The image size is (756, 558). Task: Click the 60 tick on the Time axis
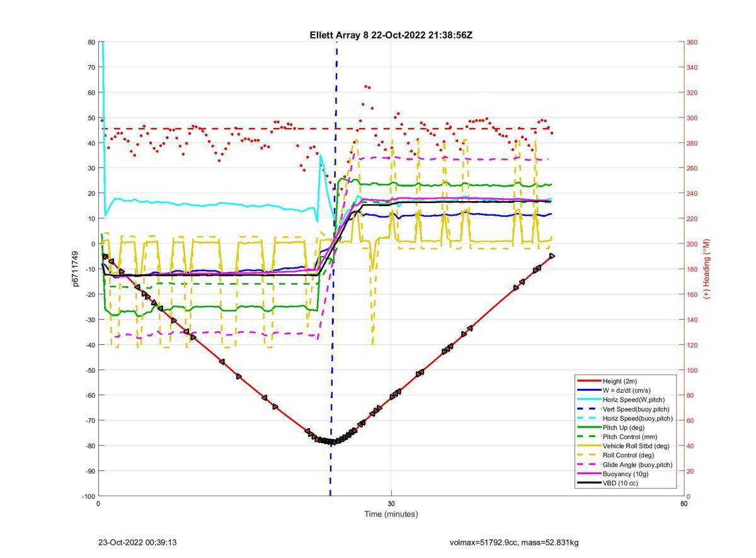click(684, 504)
